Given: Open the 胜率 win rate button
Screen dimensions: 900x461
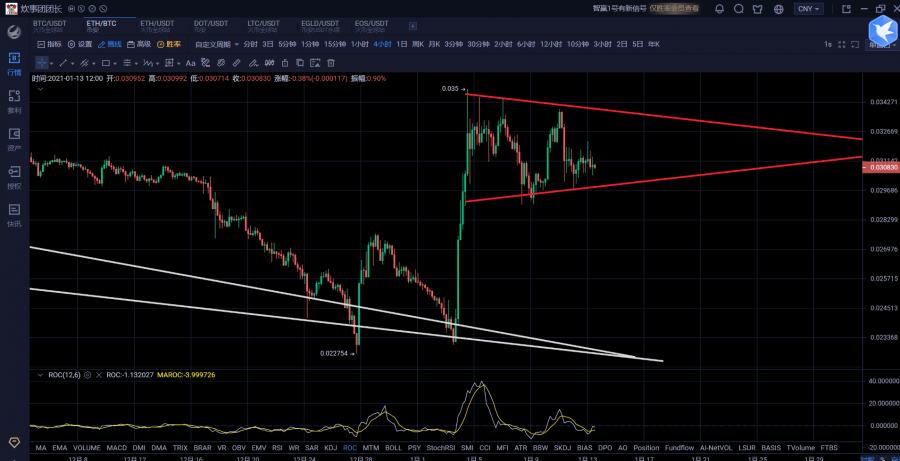Looking at the screenshot, I should (x=169, y=44).
